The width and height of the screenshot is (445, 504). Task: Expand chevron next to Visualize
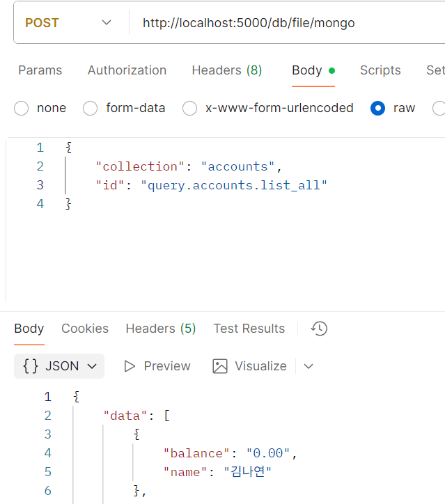click(x=309, y=366)
